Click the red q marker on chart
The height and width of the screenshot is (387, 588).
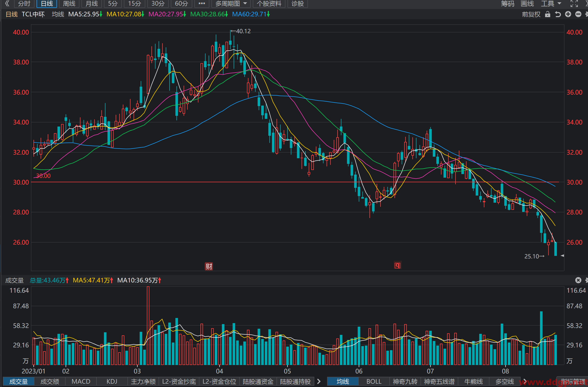click(398, 265)
